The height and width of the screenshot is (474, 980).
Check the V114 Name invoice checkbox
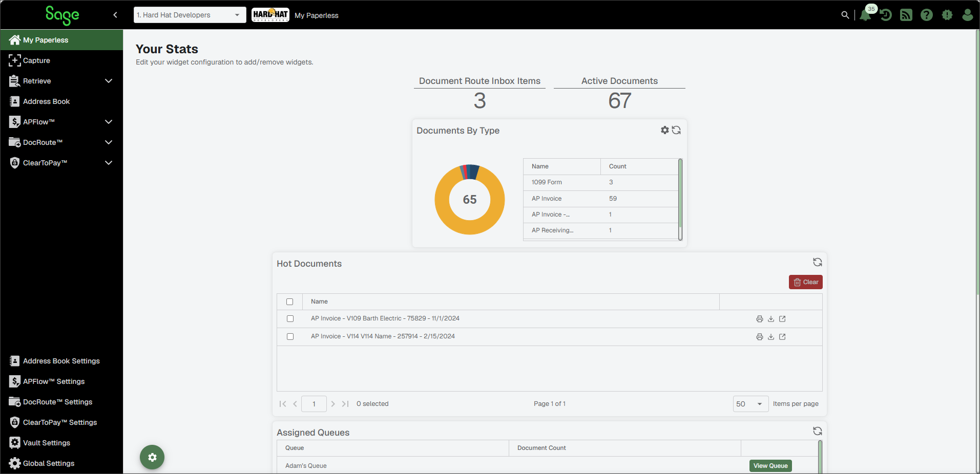[290, 336]
